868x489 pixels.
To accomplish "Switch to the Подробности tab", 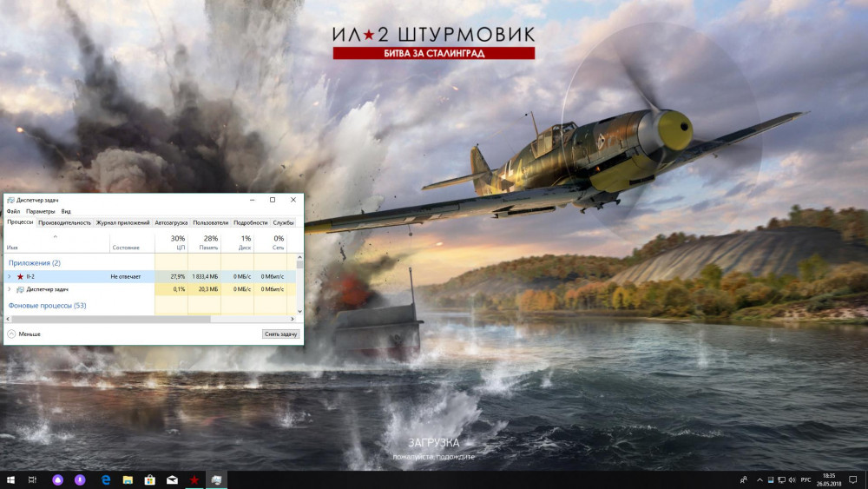I will 250,222.
